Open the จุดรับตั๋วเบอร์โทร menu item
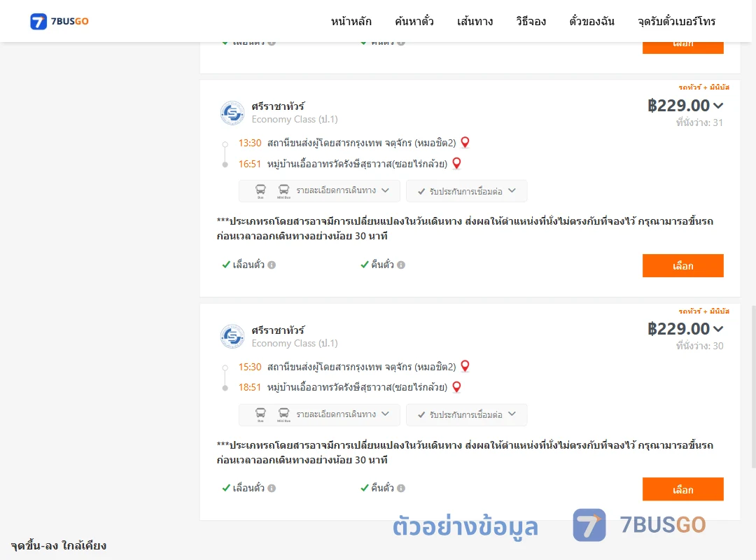The height and width of the screenshot is (560, 756). click(676, 21)
